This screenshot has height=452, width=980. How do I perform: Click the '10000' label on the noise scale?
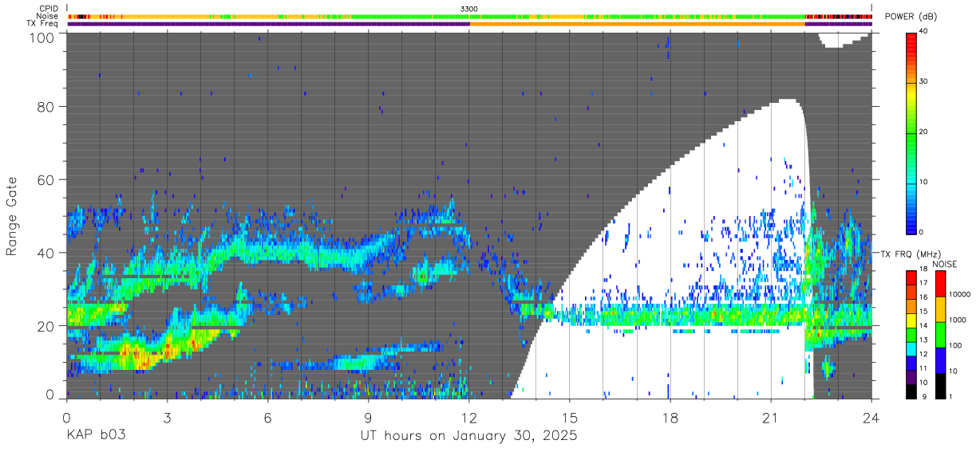coord(960,294)
